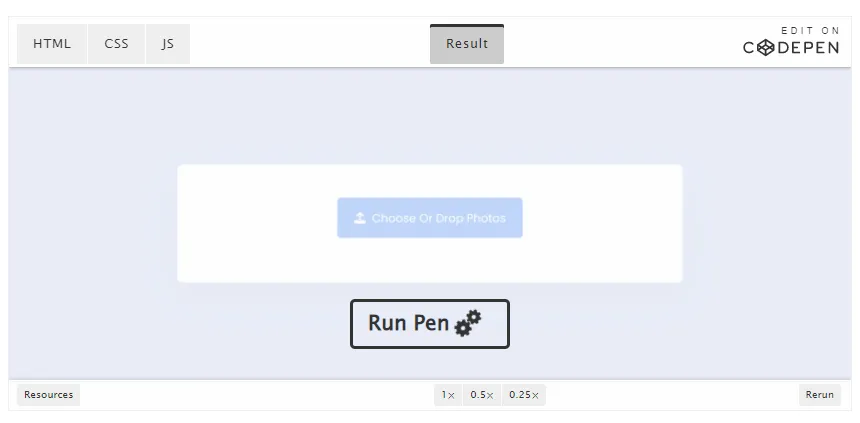Click the Run Pen button
This screenshot has height=423, width=860.
coord(430,324)
